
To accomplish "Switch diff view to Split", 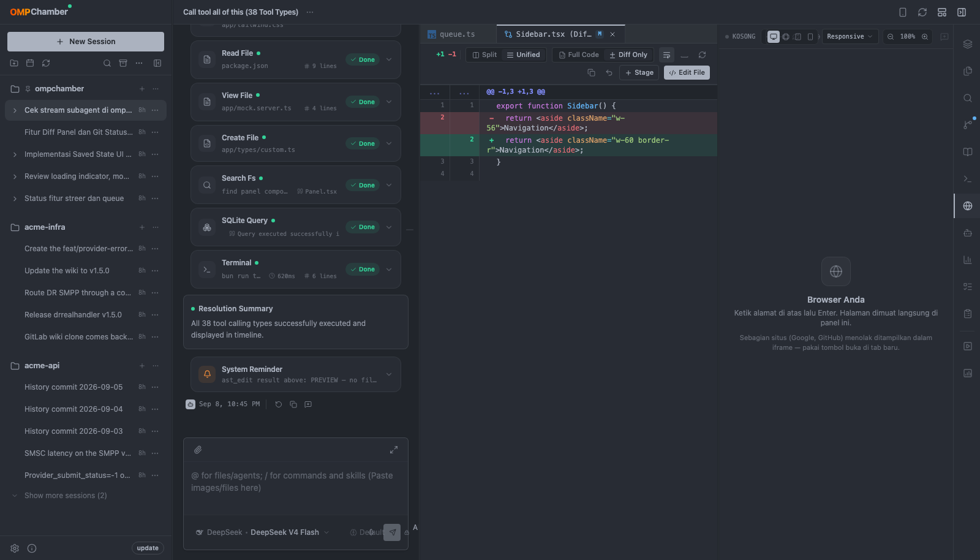I will coord(484,55).
